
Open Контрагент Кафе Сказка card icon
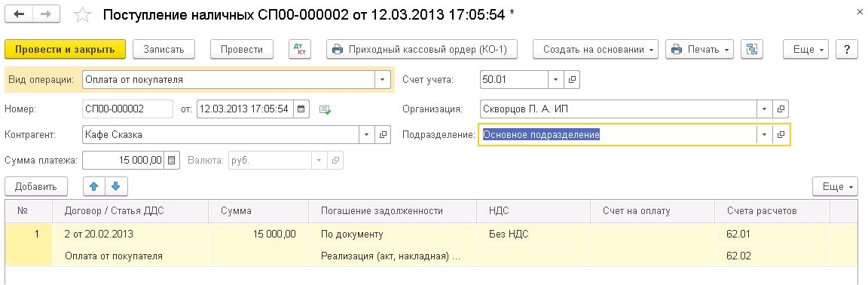383,135
